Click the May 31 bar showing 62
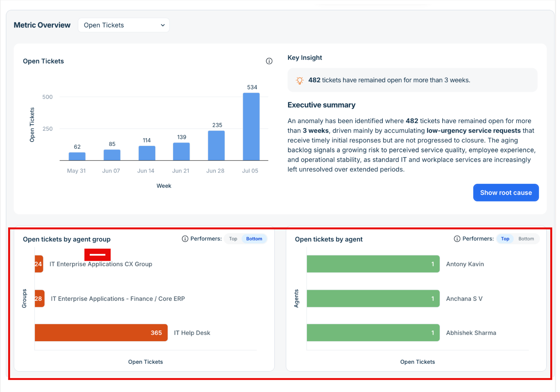560x392 pixels. coord(77,156)
